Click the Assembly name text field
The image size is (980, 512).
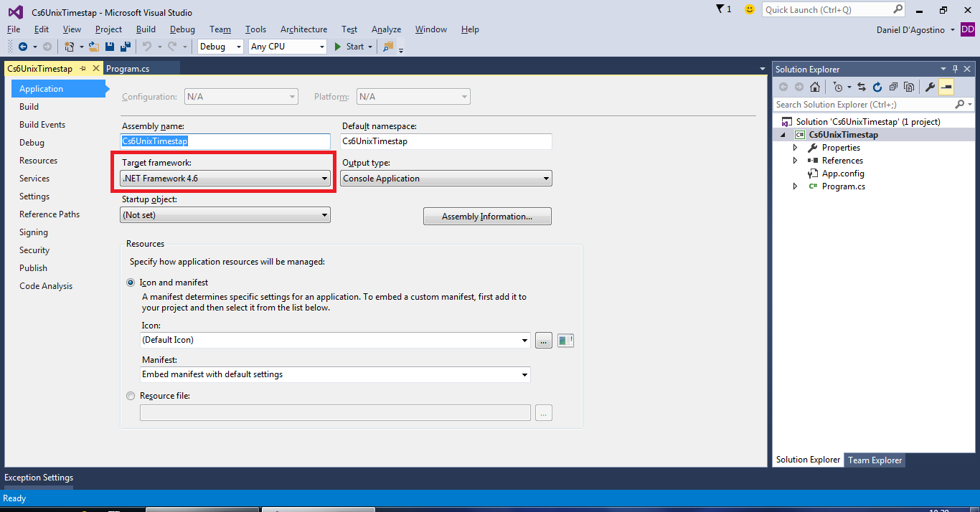click(x=225, y=142)
